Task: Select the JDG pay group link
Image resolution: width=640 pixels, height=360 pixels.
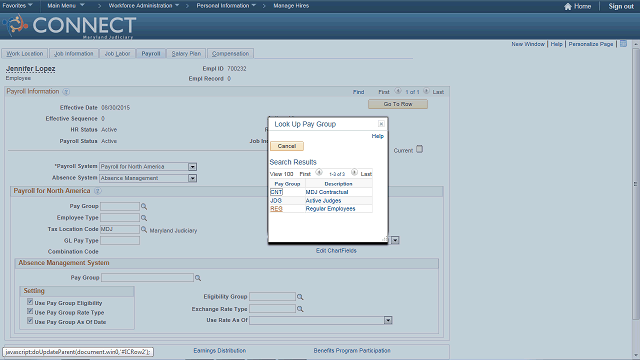Action: (x=276, y=200)
